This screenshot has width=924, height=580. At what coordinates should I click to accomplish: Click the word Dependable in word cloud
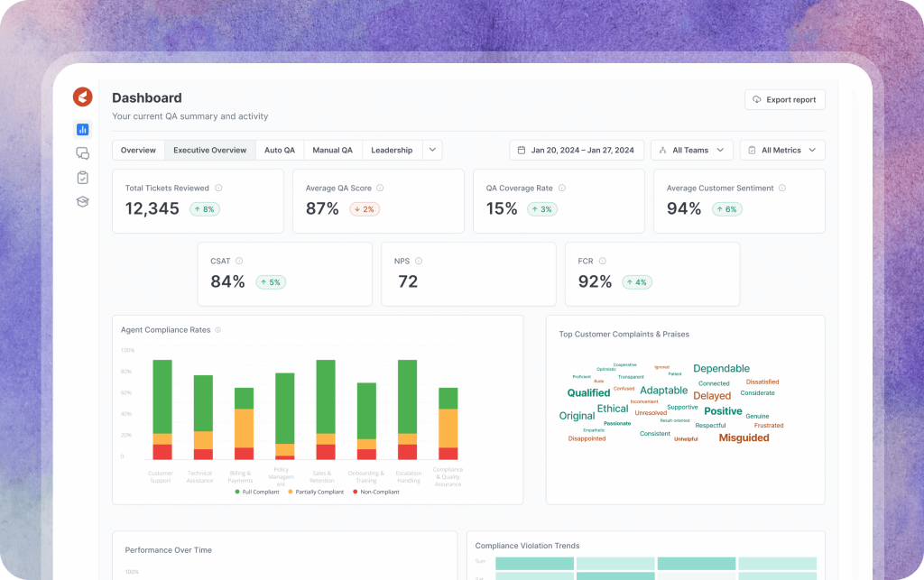pos(721,369)
